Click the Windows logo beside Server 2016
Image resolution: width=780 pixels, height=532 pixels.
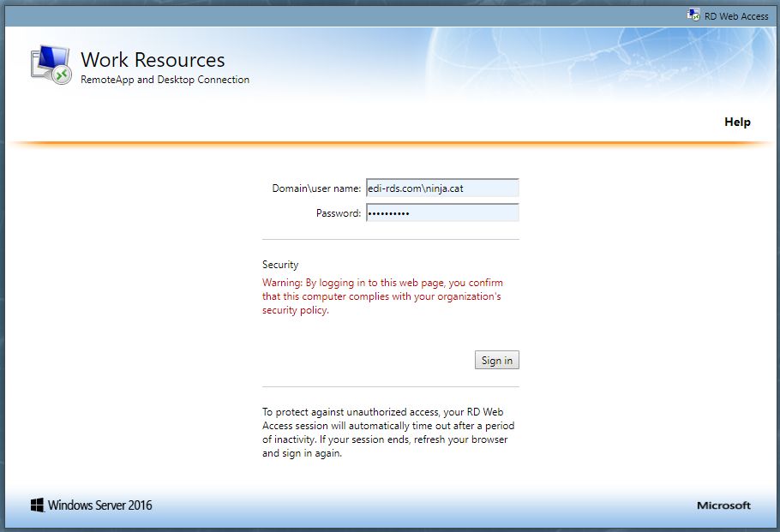click(x=38, y=505)
